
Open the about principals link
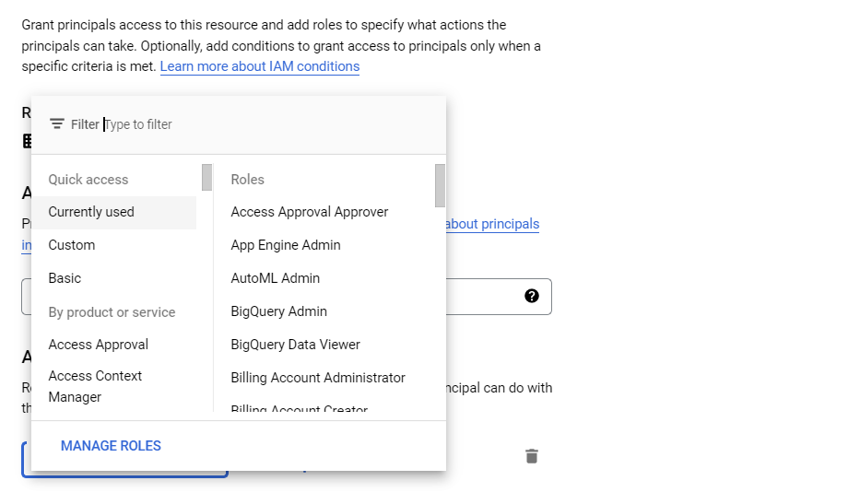coord(492,224)
